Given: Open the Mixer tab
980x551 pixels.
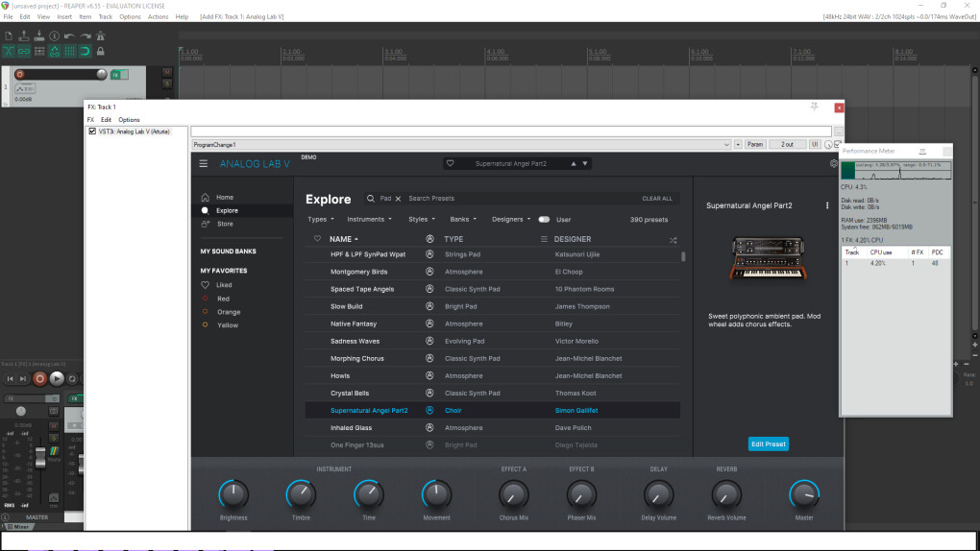Looking at the screenshot, I should [x=17, y=527].
